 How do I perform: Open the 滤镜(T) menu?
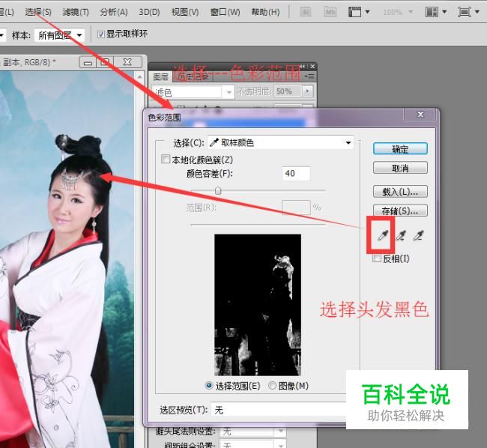tap(76, 13)
